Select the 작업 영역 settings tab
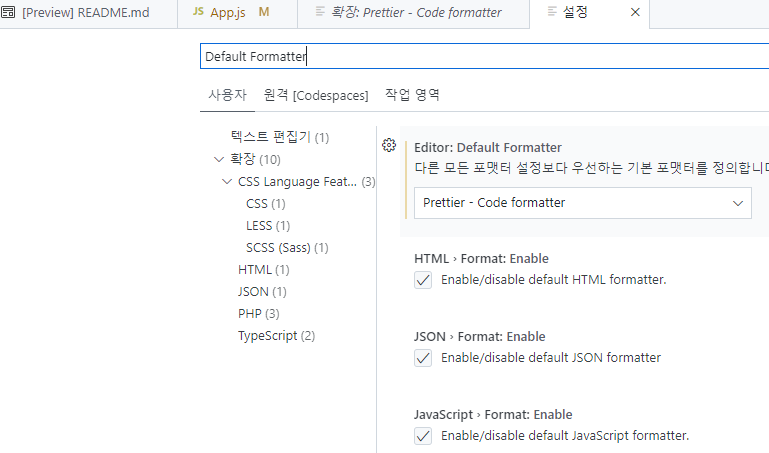This screenshot has height=453, width=769. (x=412, y=95)
